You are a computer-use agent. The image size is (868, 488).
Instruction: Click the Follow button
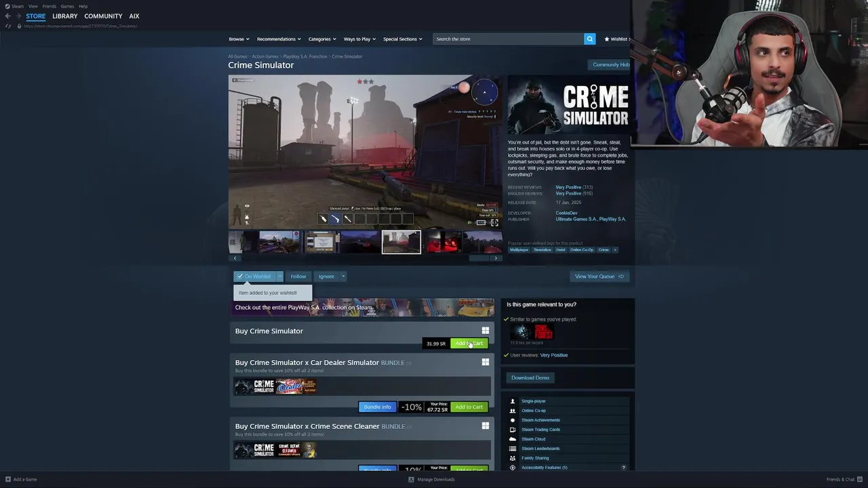coord(298,277)
